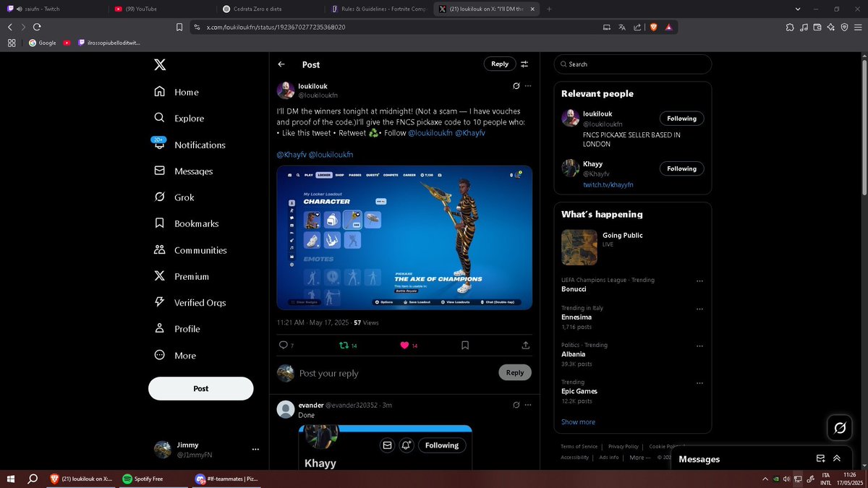Expand the footer More menu
The height and width of the screenshot is (488, 868).
click(x=639, y=458)
